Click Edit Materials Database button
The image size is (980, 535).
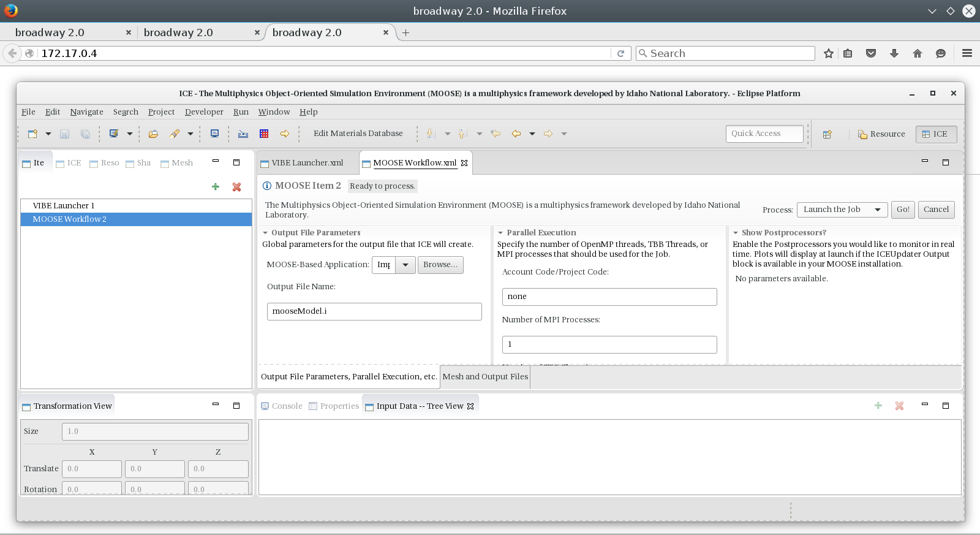coord(358,134)
